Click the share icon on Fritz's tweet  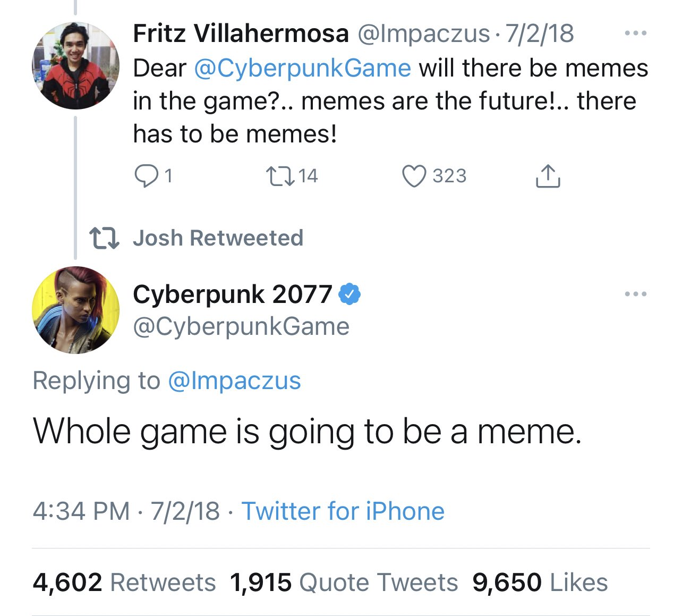548,176
